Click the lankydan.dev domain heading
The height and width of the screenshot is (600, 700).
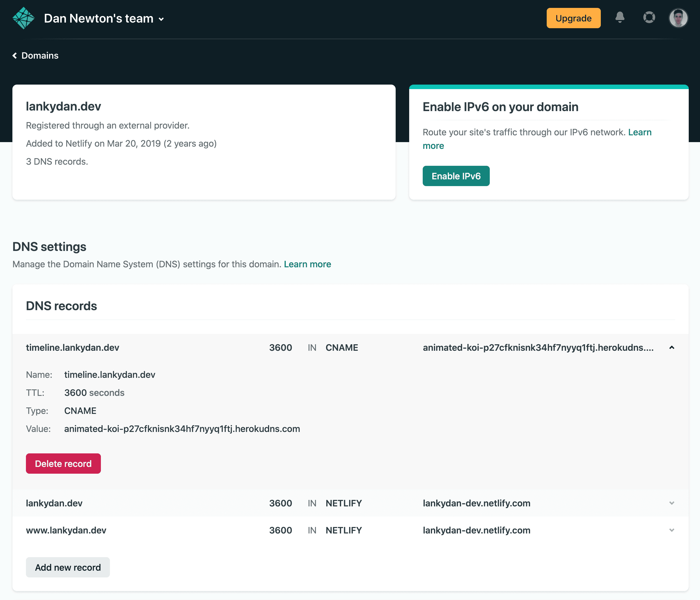click(x=63, y=107)
